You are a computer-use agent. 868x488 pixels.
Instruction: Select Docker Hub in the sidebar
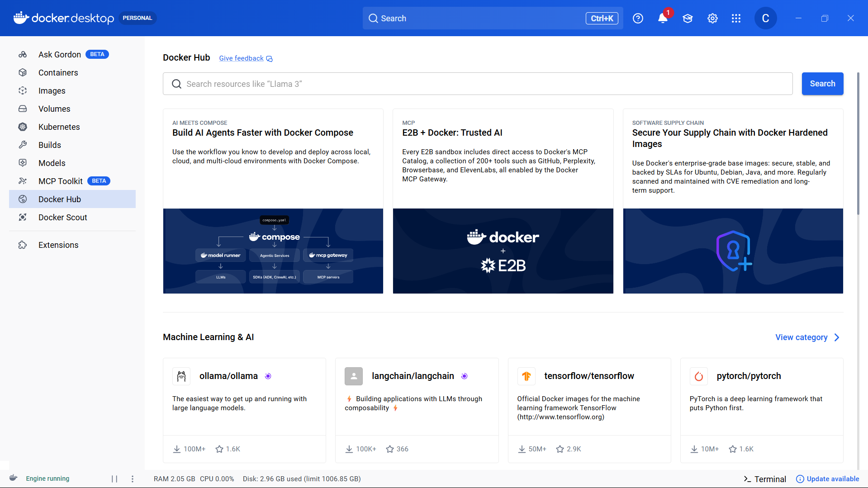click(72, 199)
